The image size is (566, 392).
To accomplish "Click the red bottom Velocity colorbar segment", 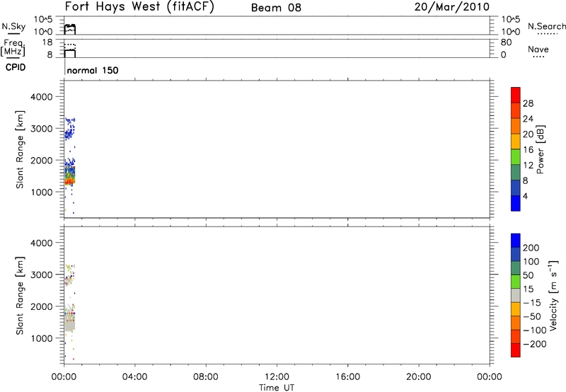I will (x=516, y=350).
